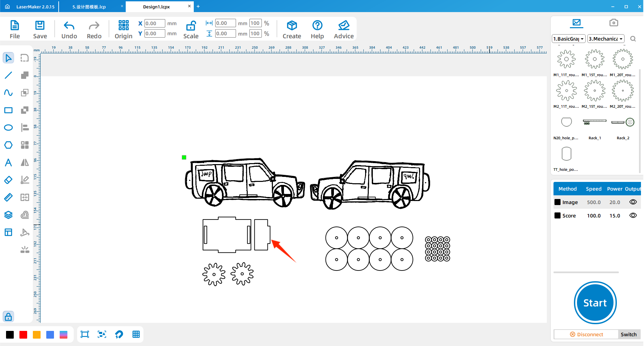
Task: Click the height percent field
Action: [255, 34]
